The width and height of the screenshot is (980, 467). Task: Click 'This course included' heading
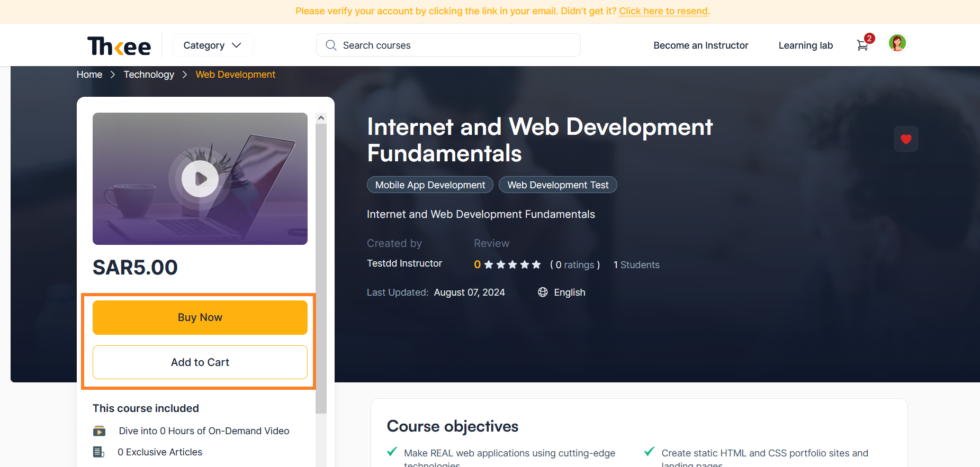click(146, 408)
